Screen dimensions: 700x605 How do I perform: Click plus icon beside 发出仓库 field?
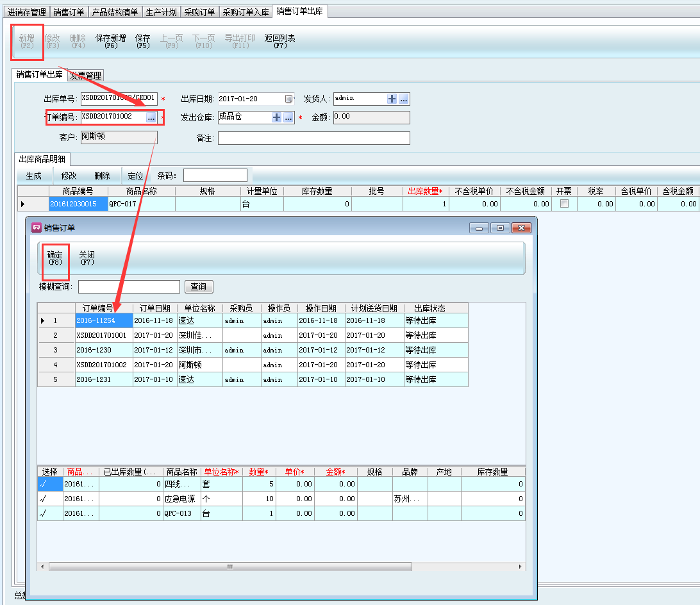(x=276, y=117)
